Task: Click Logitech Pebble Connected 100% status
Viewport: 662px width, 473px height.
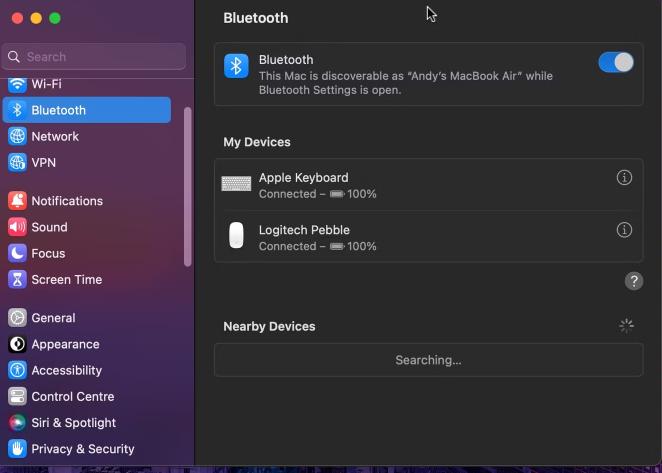Action: 317,247
